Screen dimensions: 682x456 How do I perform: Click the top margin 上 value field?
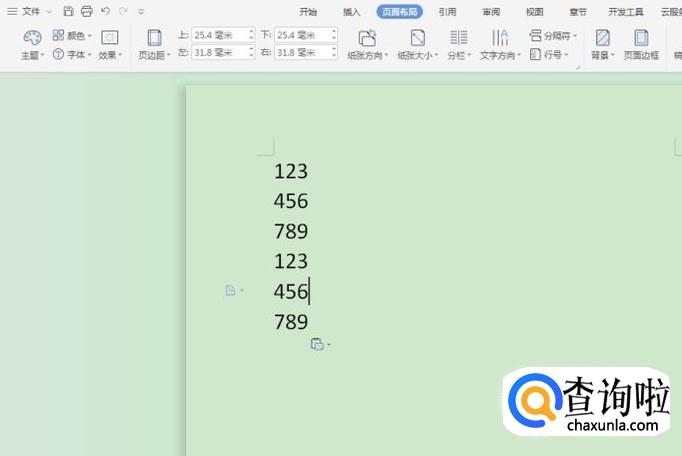tap(221, 35)
